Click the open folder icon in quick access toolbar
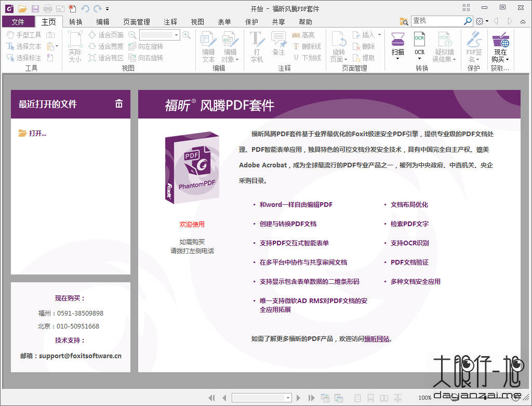Viewport: 532px width, 406px height. pyautogui.click(x=23, y=8)
